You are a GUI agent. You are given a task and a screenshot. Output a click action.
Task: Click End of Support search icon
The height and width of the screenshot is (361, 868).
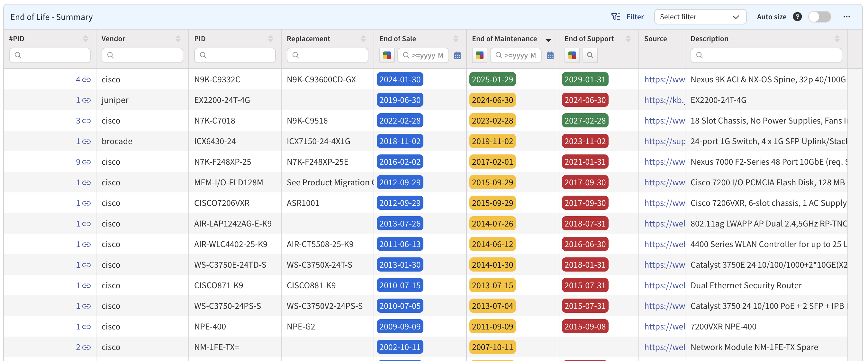pos(590,55)
